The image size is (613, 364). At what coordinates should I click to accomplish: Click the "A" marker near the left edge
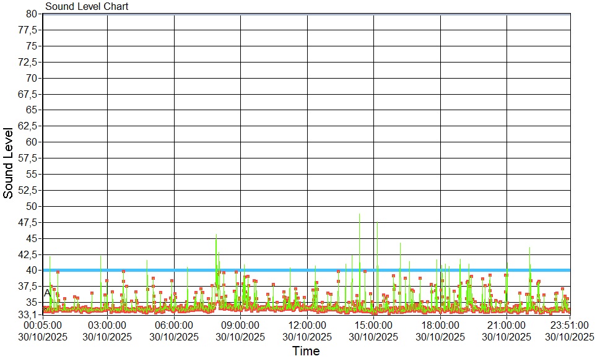click(x=46, y=292)
